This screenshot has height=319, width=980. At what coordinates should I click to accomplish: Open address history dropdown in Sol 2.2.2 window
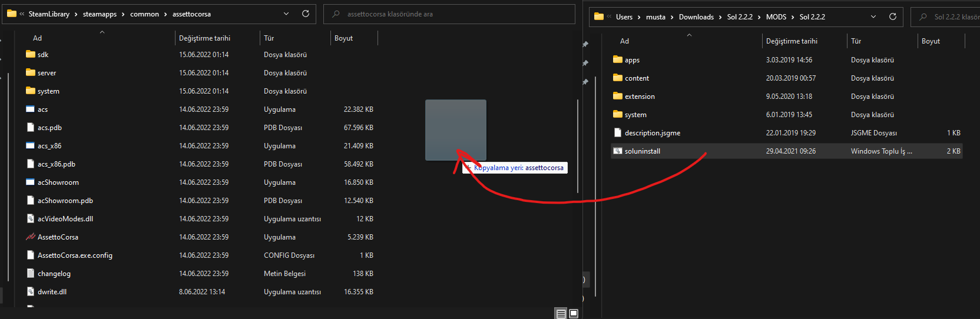tap(873, 16)
